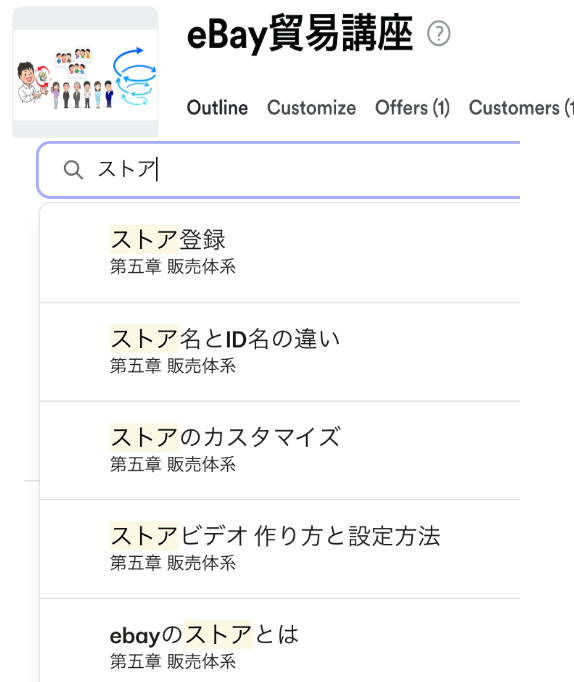Open the ストア登録 search result
Screen dimensions: 574x682
(x=280, y=253)
